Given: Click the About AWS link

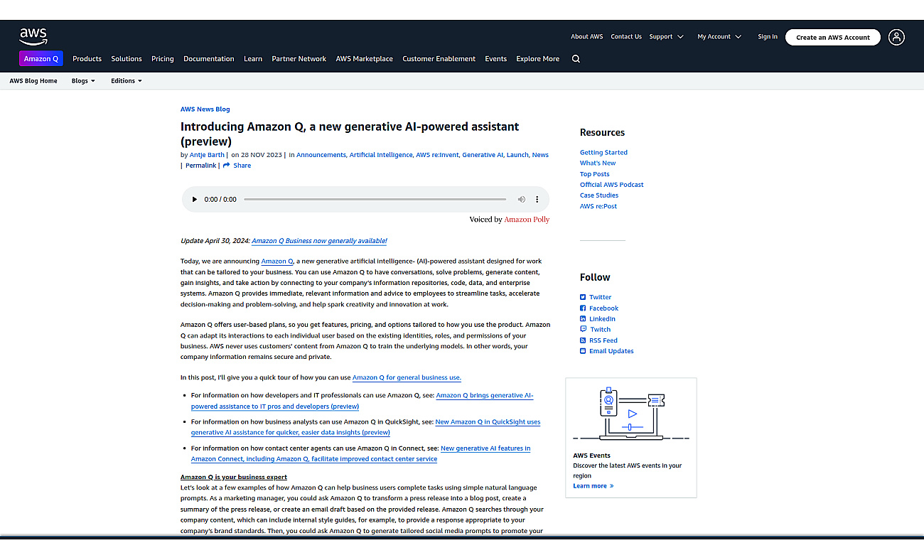Looking at the screenshot, I should [587, 37].
